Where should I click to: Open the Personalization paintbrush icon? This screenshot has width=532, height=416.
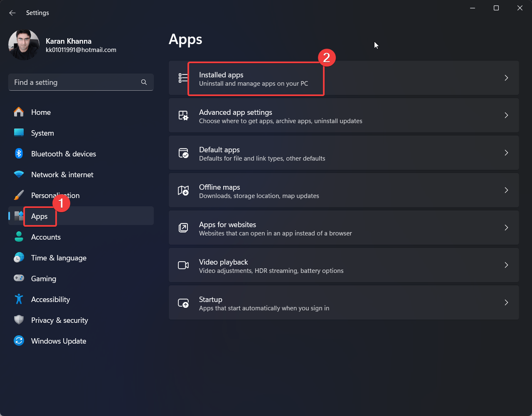point(19,195)
